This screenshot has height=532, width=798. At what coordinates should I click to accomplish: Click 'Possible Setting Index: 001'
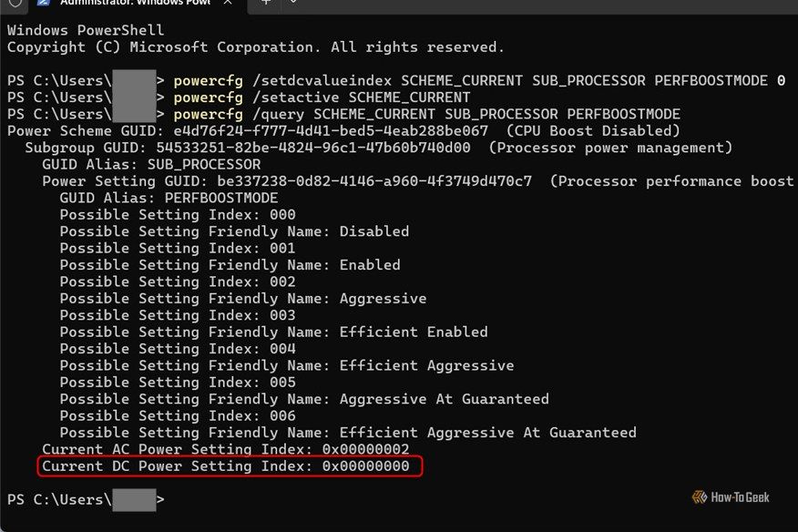tap(178, 249)
